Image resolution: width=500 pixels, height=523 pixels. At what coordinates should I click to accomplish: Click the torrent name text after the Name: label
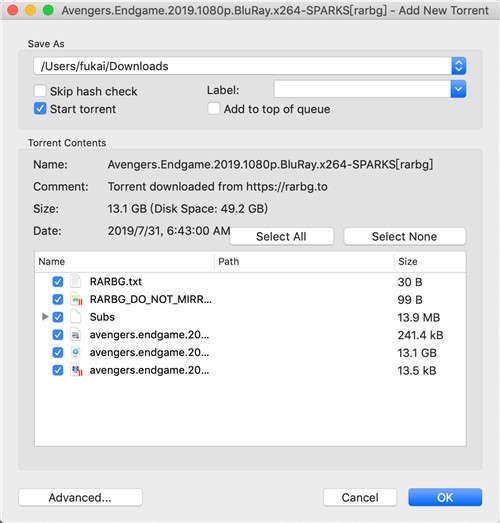pos(270,164)
